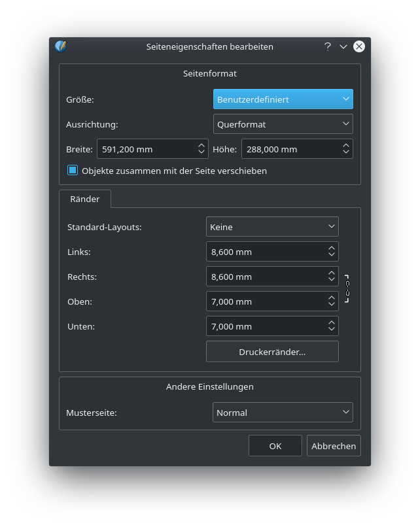This screenshot has height=527, width=420.
Task: Toggle 'Objekte zusammen mit der Seite verschieben' checkbox
Action: click(x=73, y=171)
